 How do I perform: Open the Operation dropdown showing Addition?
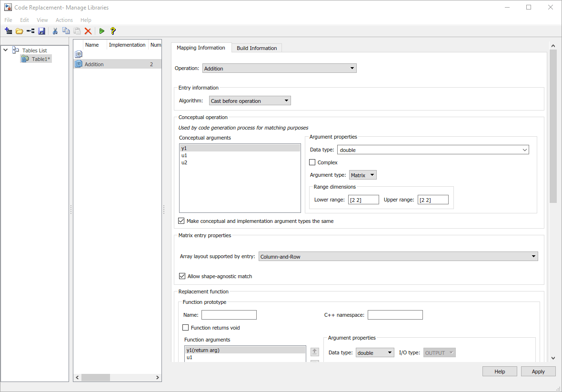tap(280, 69)
